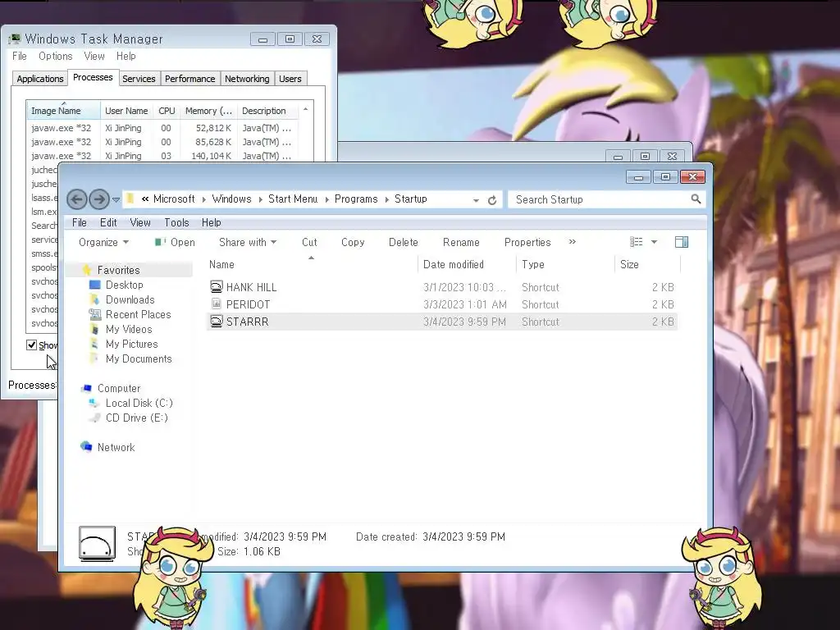This screenshot has height=630, width=840.
Task: Click Microsoft in the address breadcrumb
Action: tap(174, 199)
